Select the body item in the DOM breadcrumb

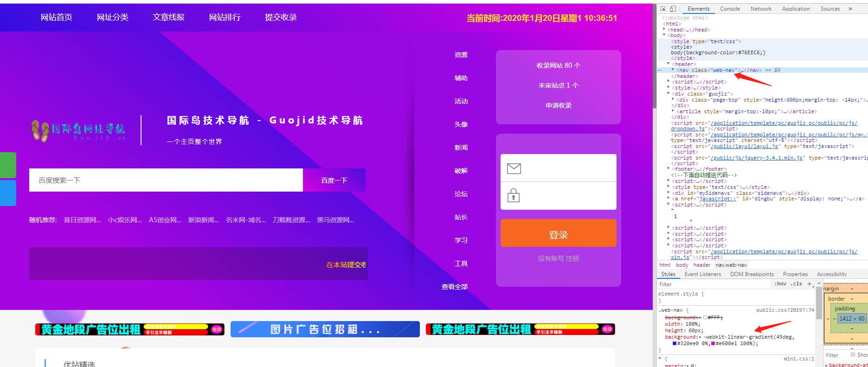(x=682, y=265)
